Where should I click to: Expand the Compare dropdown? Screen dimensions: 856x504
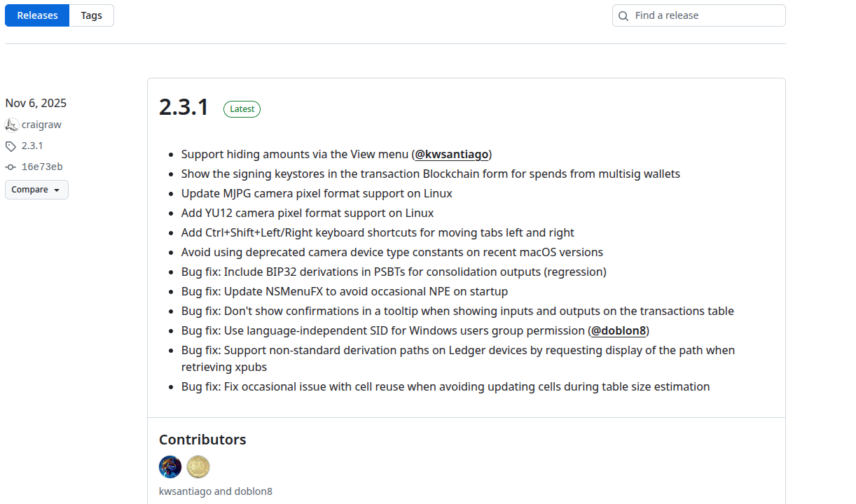36,190
